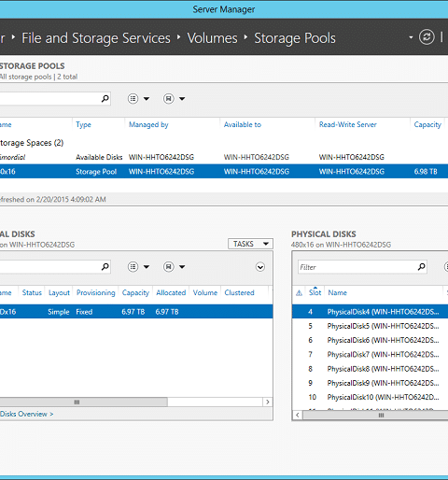Navigate to File and Storage Services breadcrumb
This screenshot has width=448, height=480.
pos(96,38)
